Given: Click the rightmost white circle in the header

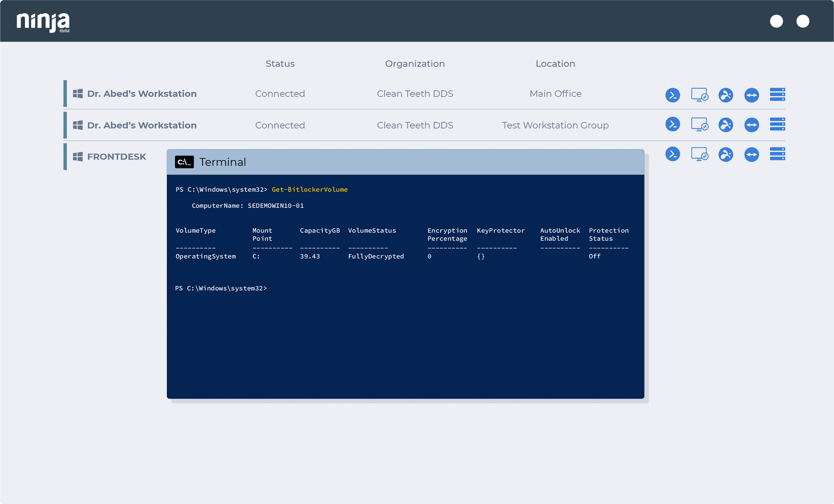Looking at the screenshot, I should point(802,21).
